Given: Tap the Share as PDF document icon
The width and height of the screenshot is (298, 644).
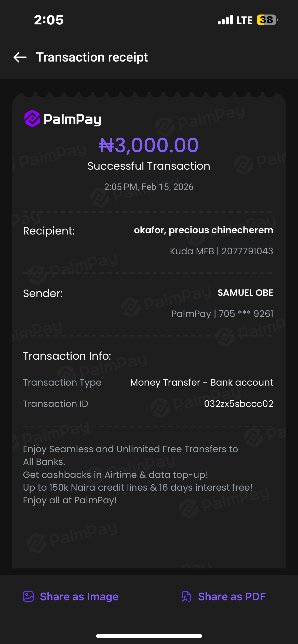Looking at the screenshot, I should [186, 596].
